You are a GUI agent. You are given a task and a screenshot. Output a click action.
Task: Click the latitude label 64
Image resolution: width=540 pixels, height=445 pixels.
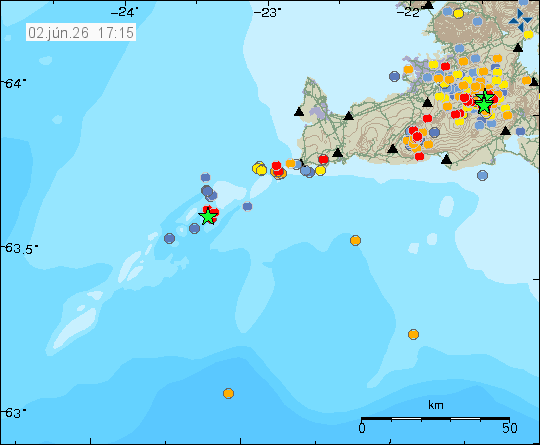[14, 83]
